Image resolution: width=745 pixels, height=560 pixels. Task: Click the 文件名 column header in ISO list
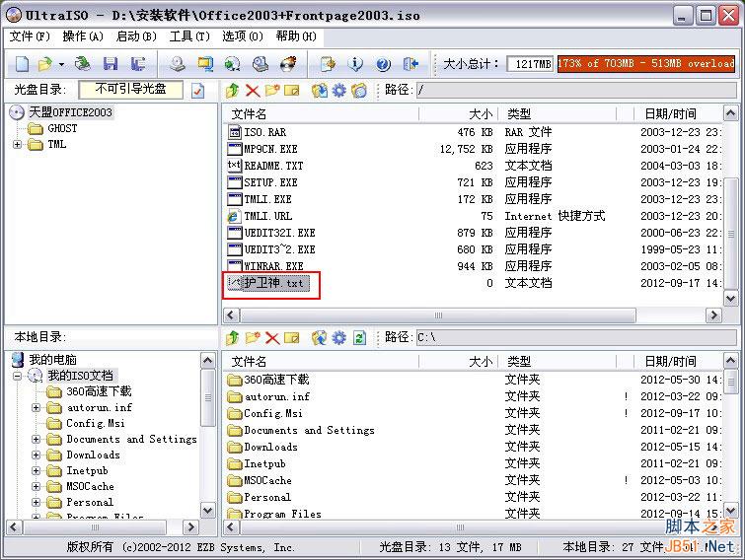[321, 114]
